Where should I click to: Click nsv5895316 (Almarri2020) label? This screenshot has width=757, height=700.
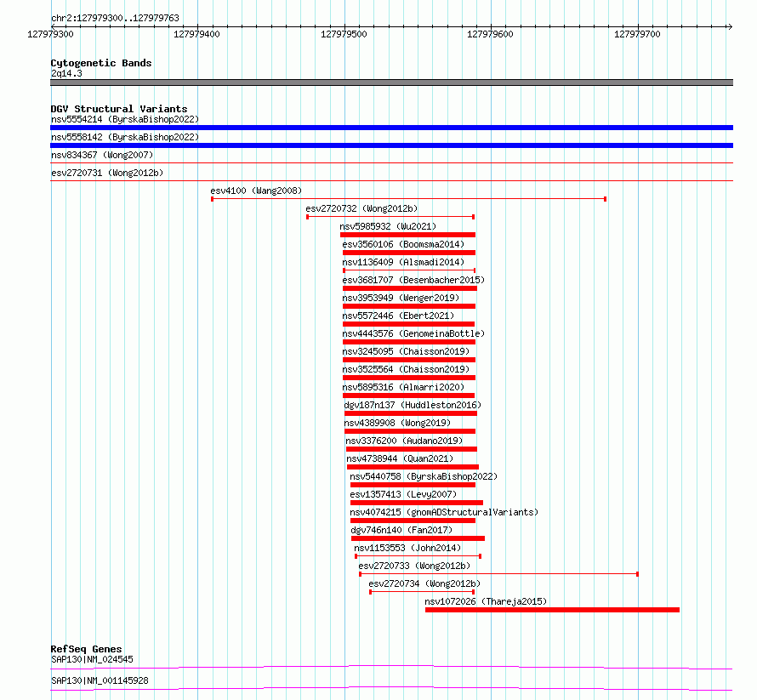[x=403, y=387]
